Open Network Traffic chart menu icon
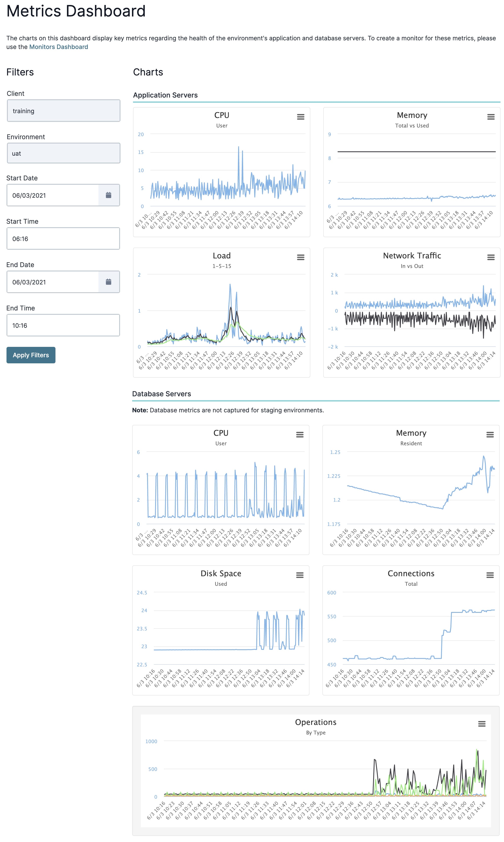 (491, 257)
